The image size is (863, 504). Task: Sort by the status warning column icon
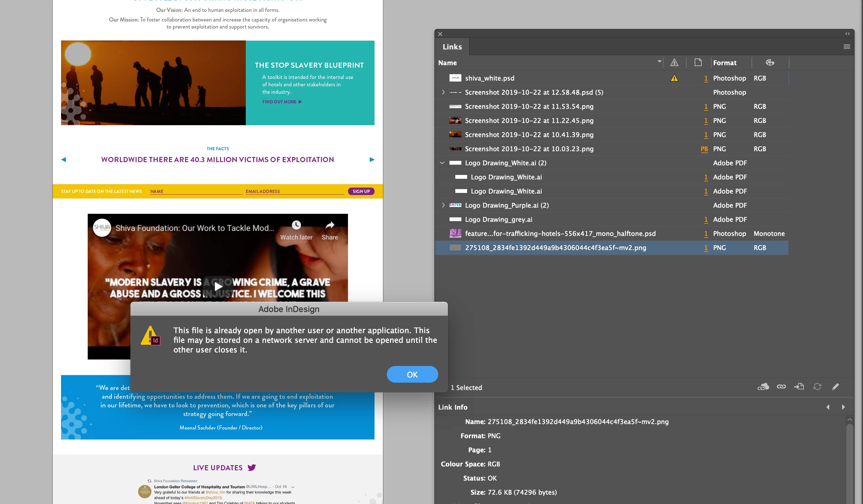tap(674, 63)
